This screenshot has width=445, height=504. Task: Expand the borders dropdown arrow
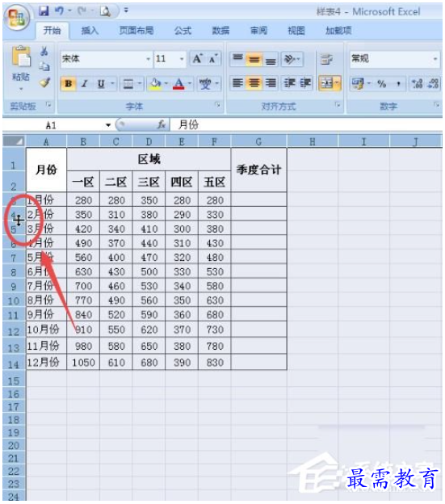coord(140,84)
